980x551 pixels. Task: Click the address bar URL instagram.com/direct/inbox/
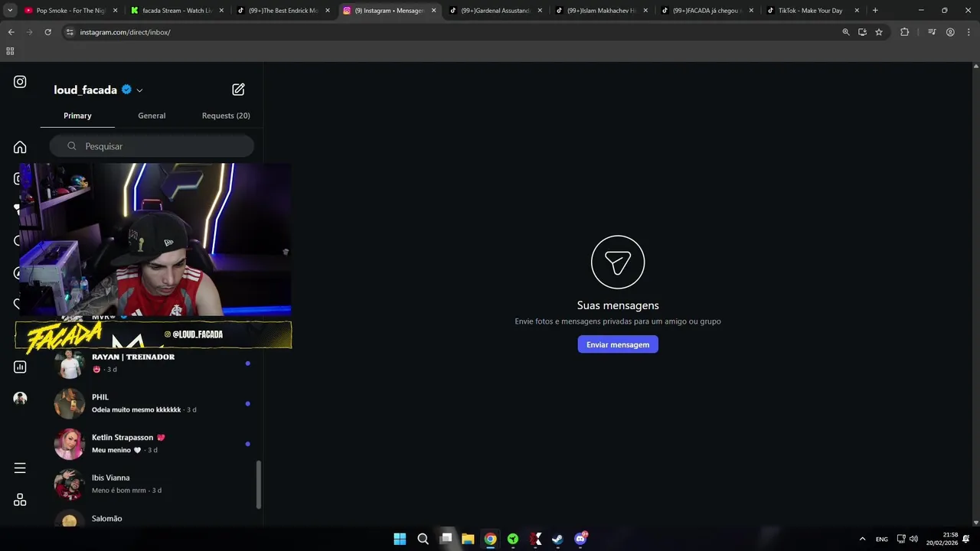126,32
